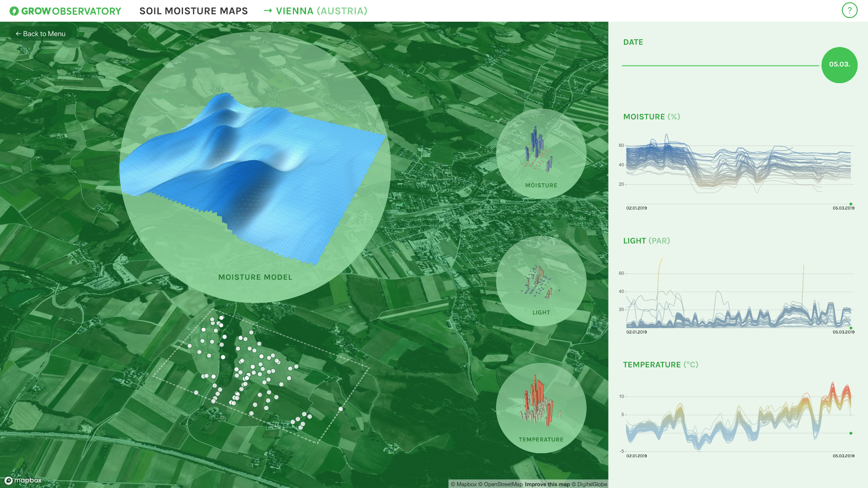Click the date slider track line
Image resolution: width=868 pixels, height=488 pixels.
720,66
